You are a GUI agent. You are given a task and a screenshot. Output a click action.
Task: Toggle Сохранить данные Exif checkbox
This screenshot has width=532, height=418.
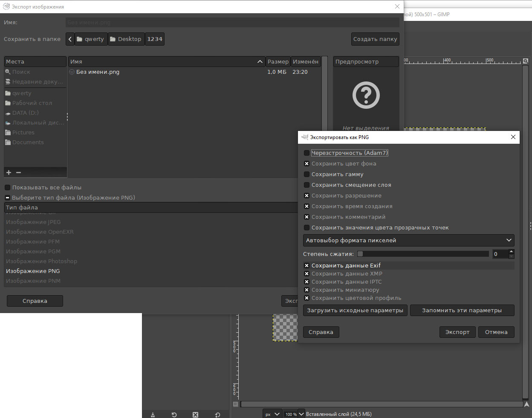pos(306,266)
